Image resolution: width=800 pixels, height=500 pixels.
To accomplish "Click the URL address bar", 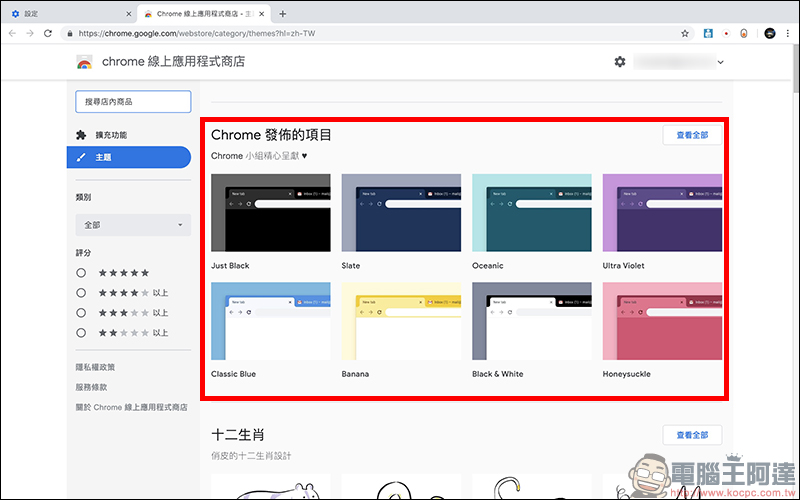I will coord(378,34).
